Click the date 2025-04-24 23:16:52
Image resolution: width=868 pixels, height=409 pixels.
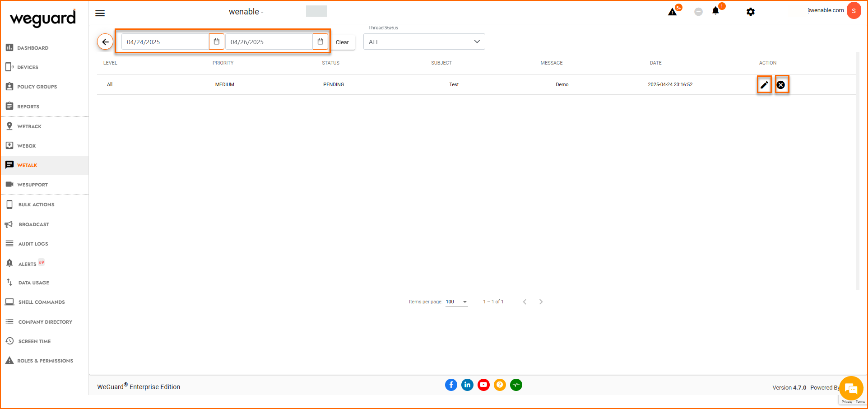click(x=670, y=84)
